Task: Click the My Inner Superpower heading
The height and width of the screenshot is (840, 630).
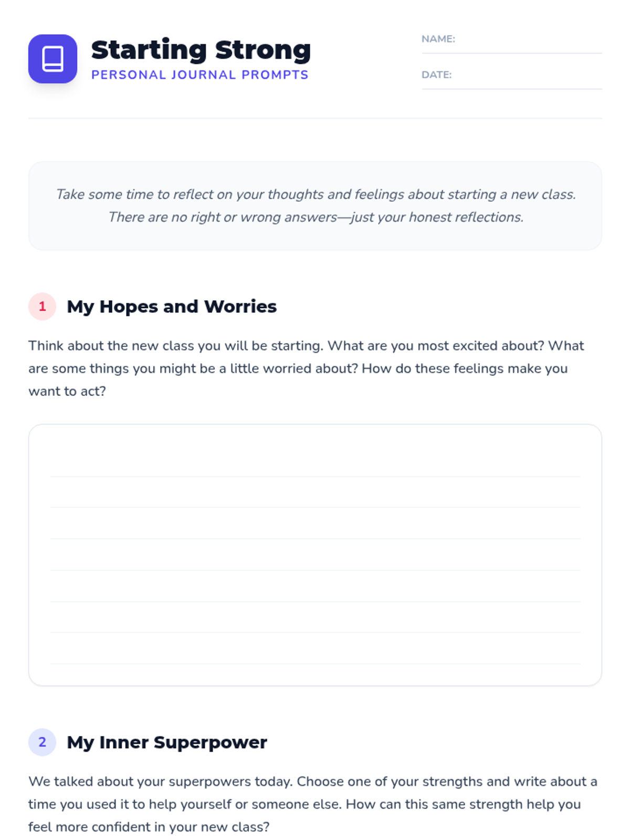Action: click(x=167, y=742)
